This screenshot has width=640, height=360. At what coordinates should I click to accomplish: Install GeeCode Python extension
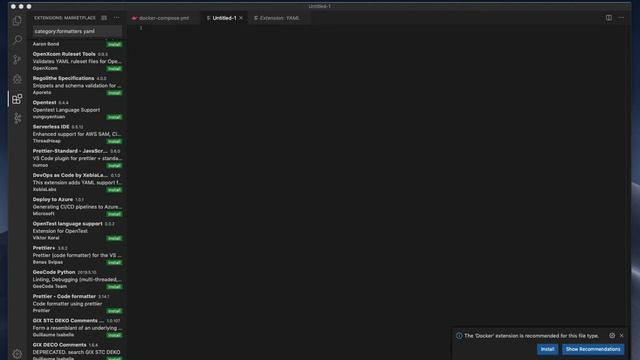tap(114, 287)
